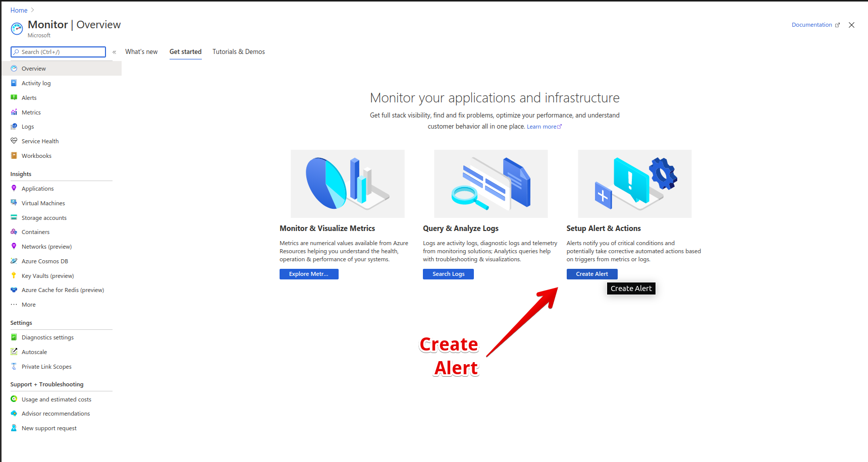This screenshot has height=462, width=868.
Task: Close the Monitor blade with X
Action: [x=851, y=25]
